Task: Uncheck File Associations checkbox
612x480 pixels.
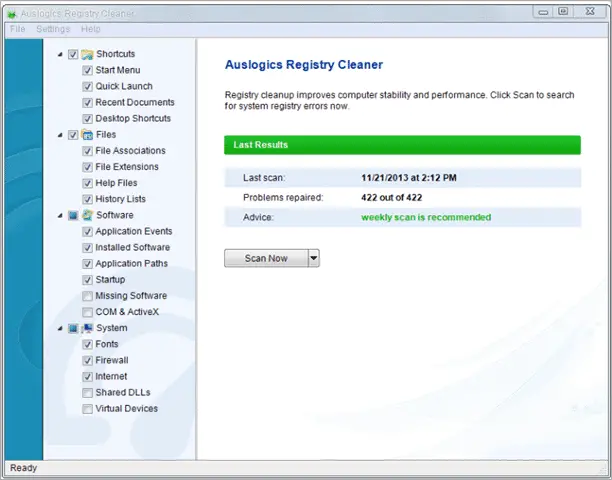Action: [x=87, y=151]
